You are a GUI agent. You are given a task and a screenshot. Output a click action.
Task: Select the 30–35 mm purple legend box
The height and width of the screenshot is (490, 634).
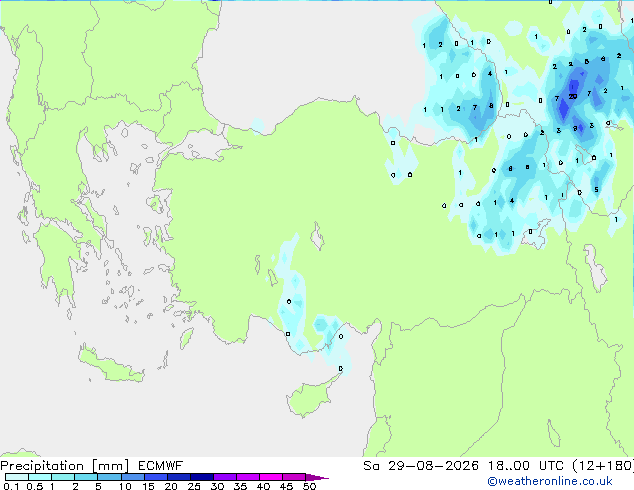(x=225, y=477)
